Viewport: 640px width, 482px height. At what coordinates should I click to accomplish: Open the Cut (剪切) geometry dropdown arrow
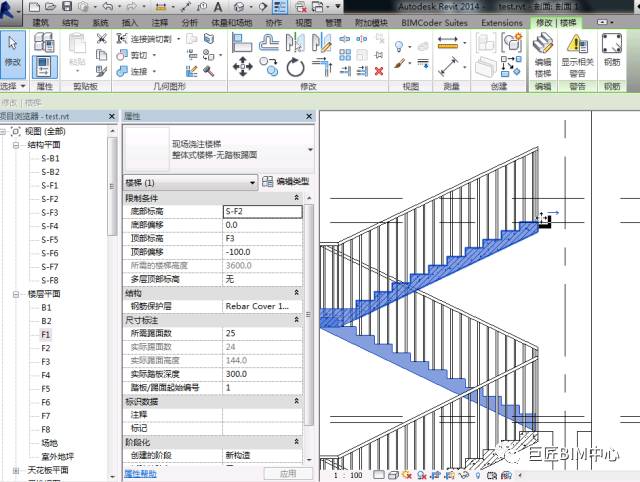(x=155, y=55)
